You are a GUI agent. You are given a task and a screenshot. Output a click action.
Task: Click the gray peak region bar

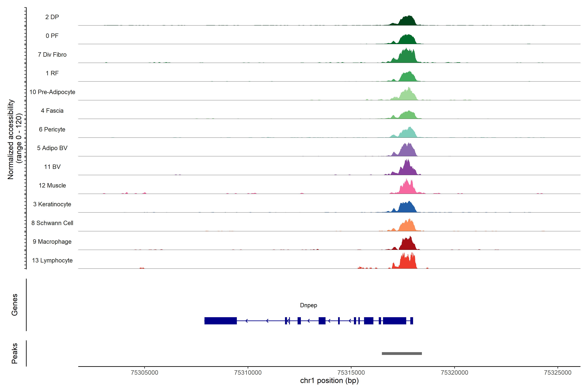point(402,353)
